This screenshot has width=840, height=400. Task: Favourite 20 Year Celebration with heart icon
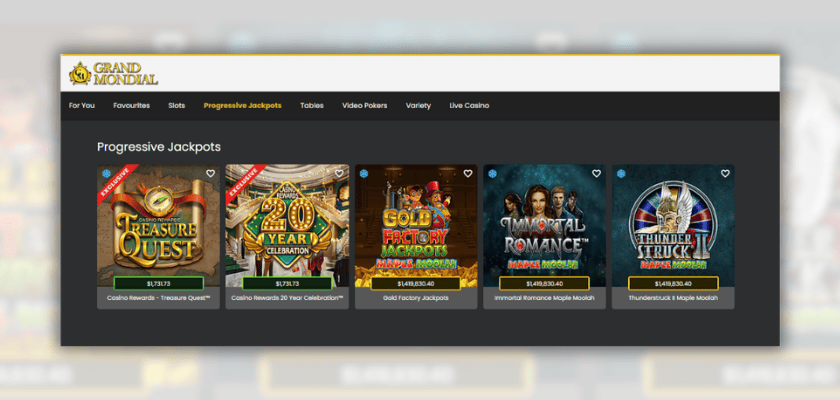coord(339,173)
